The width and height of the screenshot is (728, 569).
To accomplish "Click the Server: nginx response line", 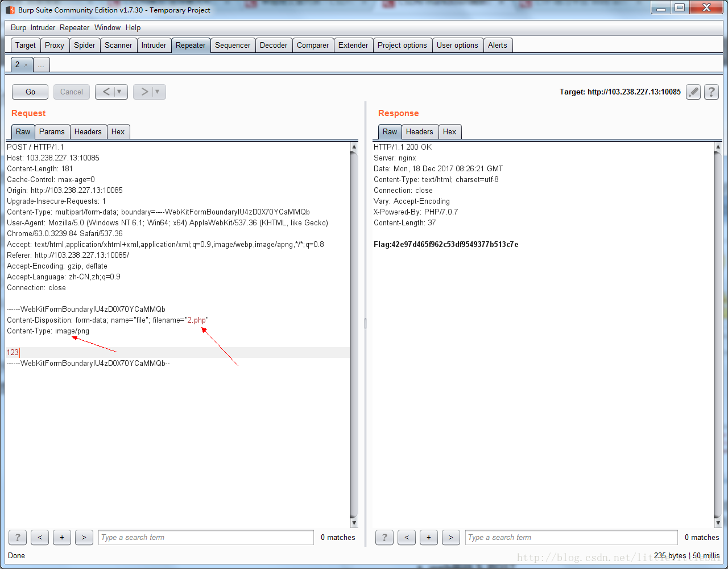I will 395,158.
